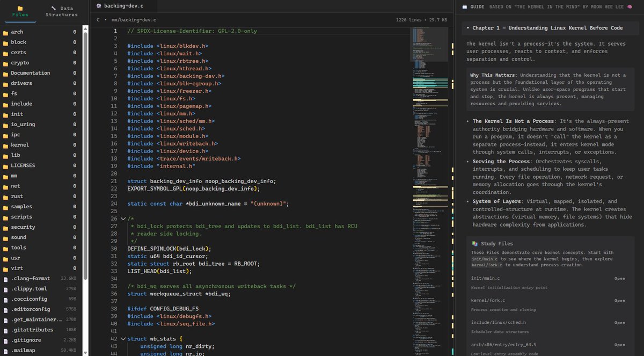Open the .gitattributes file
The width and height of the screenshot is (644, 356).
[x=40, y=330]
